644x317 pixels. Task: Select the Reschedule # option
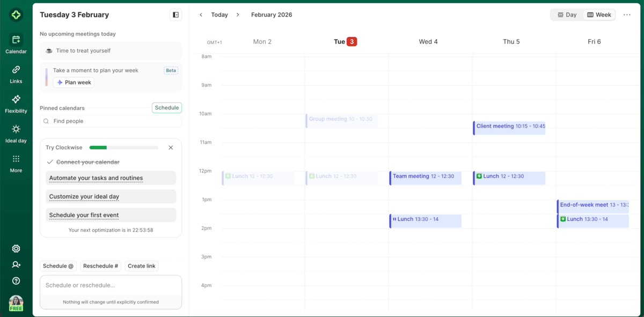[100, 266]
